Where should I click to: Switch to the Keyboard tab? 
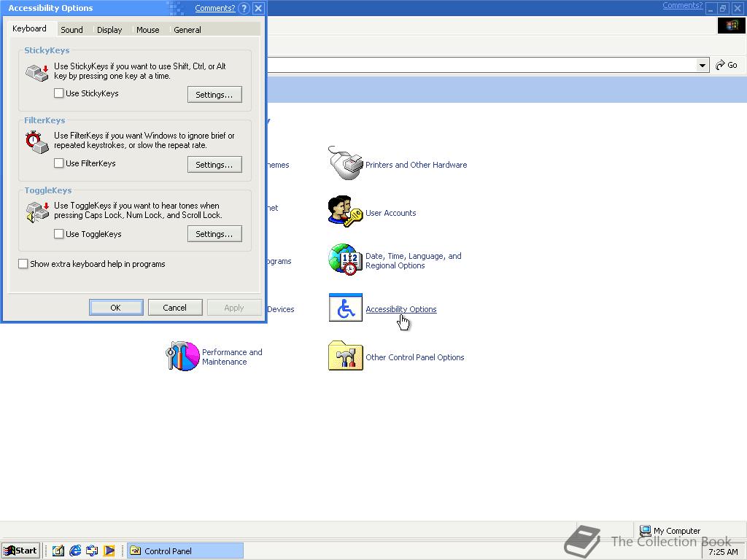[x=29, y=28]
